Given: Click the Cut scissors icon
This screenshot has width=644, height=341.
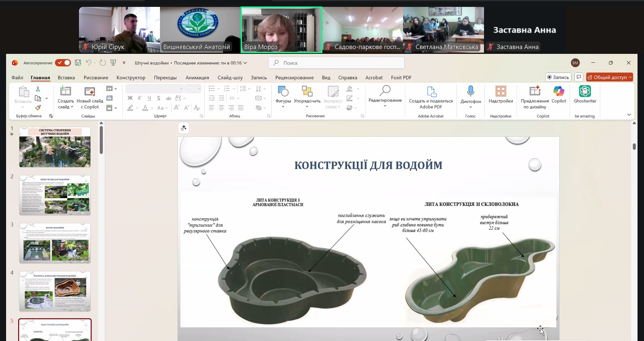Looking at the screenshot, I should click(38, 89).
